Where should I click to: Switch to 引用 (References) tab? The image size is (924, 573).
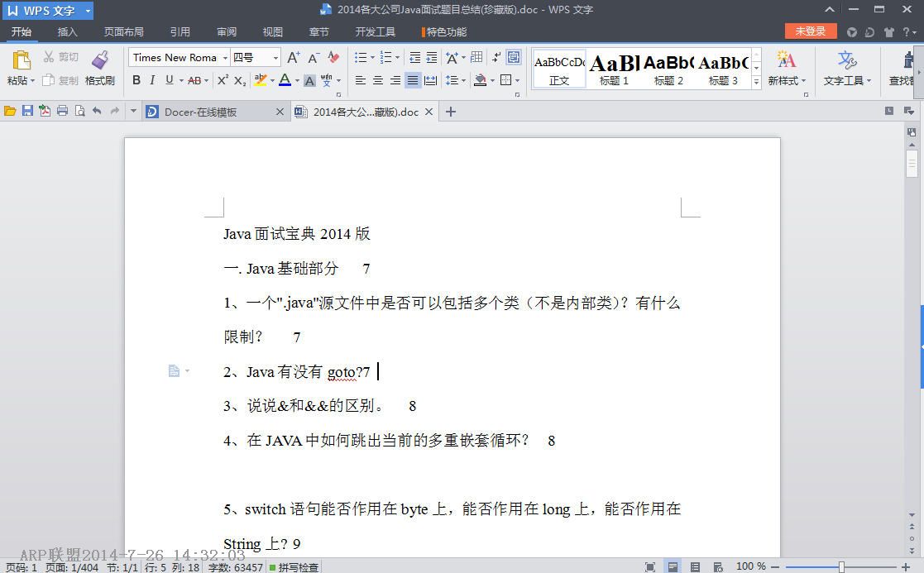(x=180, y=31)
